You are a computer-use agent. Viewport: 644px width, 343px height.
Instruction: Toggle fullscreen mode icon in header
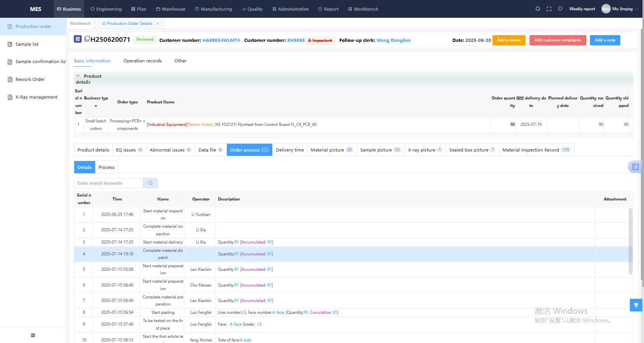(549, 9)
